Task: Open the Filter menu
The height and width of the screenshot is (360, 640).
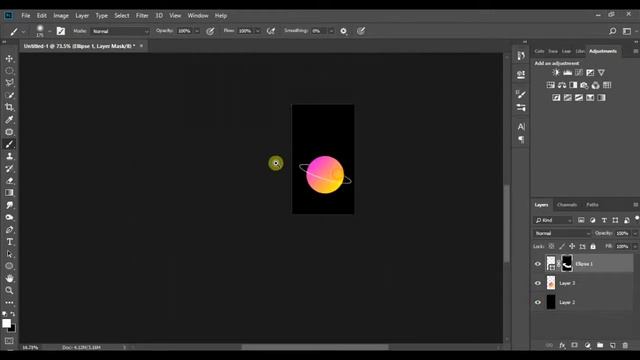Action: pos(142,16)
